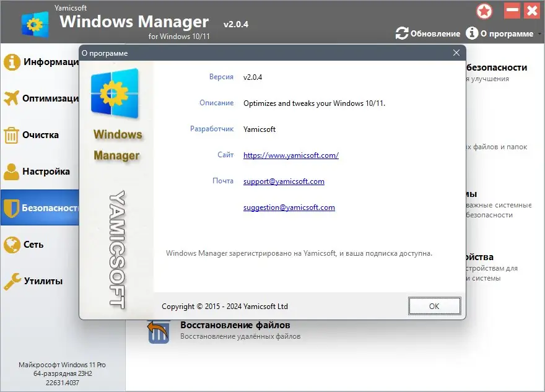Image resolution: width=545 pixels, height=392 pixels.
Task: Click the suggestion@yamicsoft.com email link
Action: click(289, 207)
